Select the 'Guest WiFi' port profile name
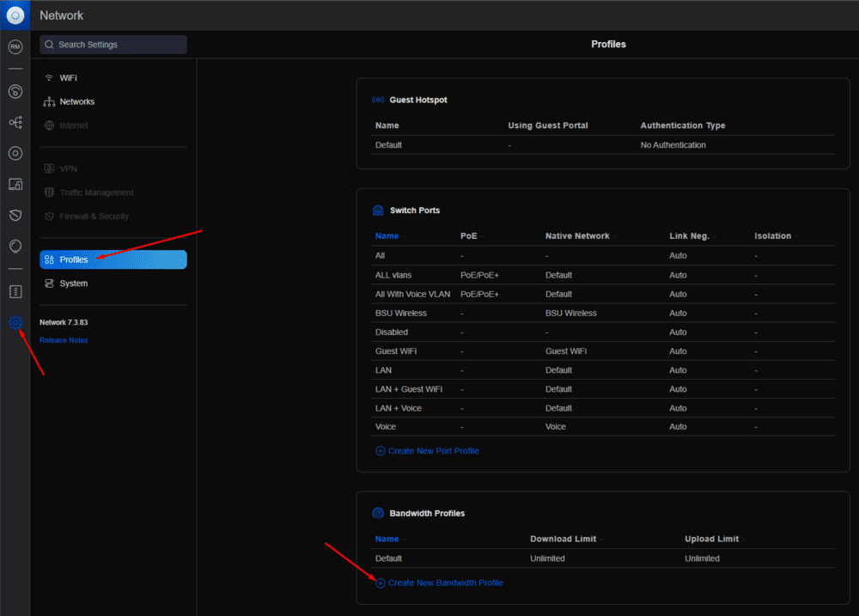This screenshot has width=859, height=616. point(396,351)
